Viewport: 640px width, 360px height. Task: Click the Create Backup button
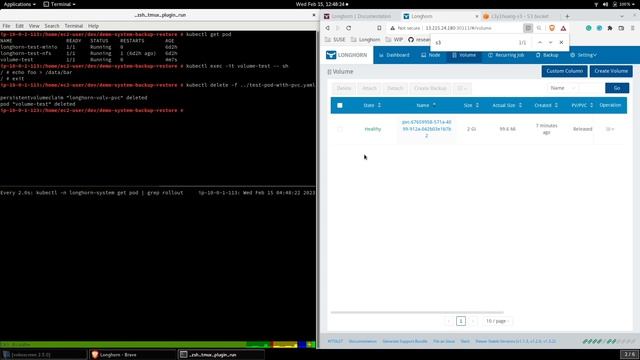430,88
